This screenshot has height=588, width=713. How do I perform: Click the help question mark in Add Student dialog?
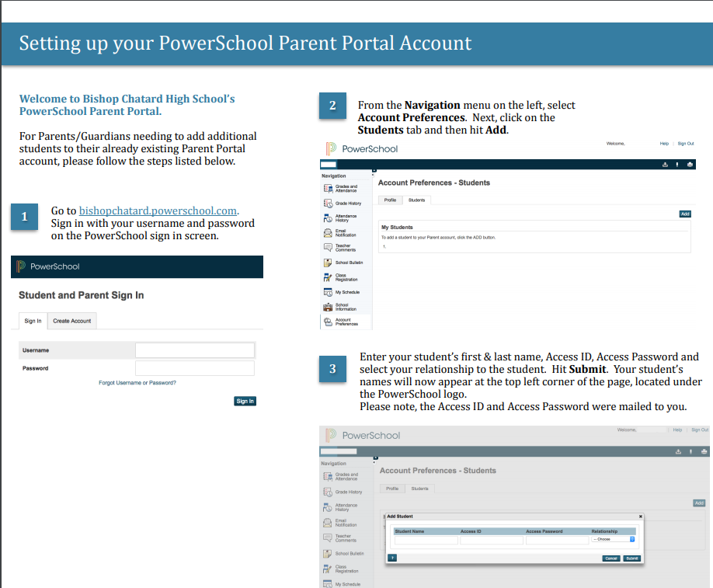click(392, 558)
